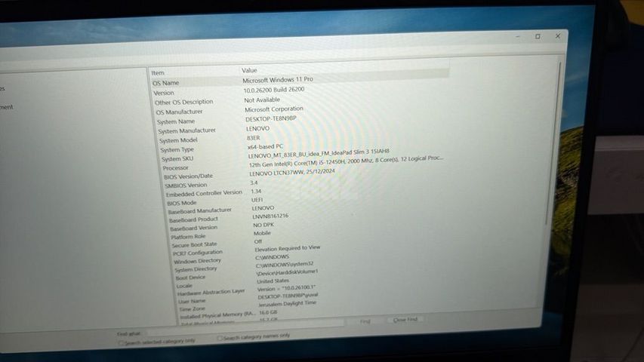
Task: Click value 'x64-based PC'
Action: (265, 146)
